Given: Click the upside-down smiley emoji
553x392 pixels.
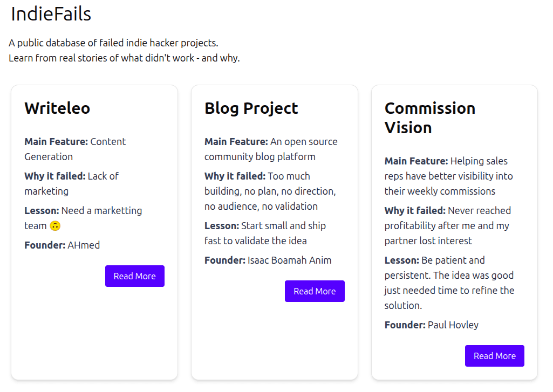Looking at the screenshot, I should 55,225.
